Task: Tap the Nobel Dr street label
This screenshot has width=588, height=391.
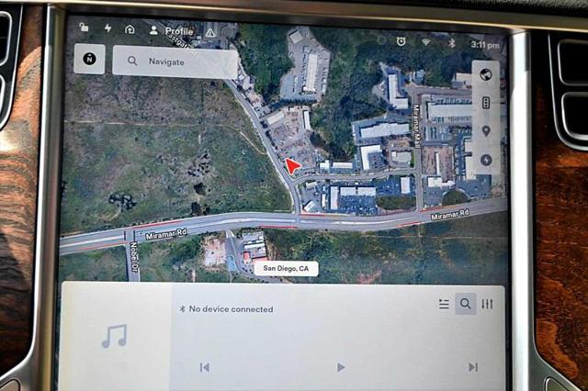Action: click(133, 258)
